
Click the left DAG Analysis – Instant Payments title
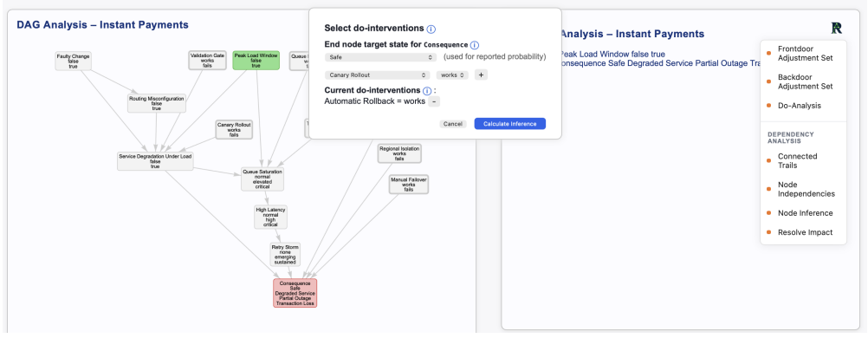coord(102,25)
